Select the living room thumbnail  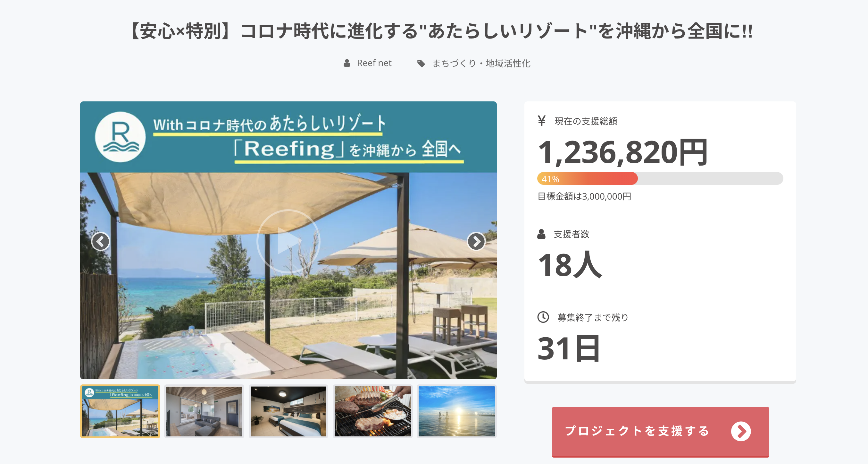(x=204, y=411)
